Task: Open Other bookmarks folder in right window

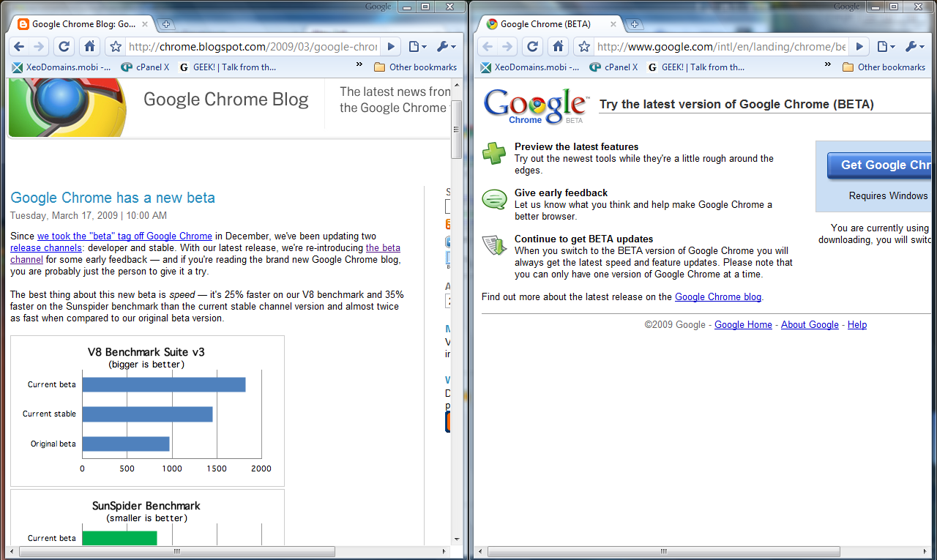Action: click(884, 67)
